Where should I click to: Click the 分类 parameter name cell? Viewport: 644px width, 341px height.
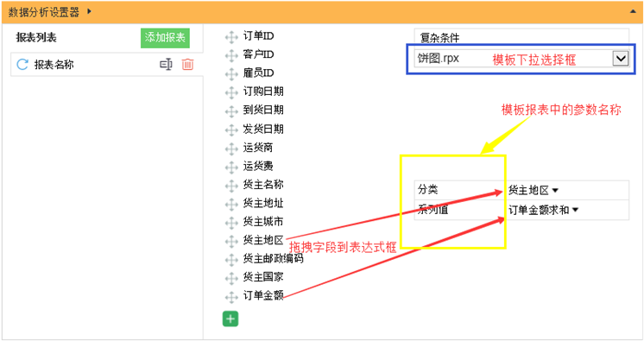click(x=459, y=190)
